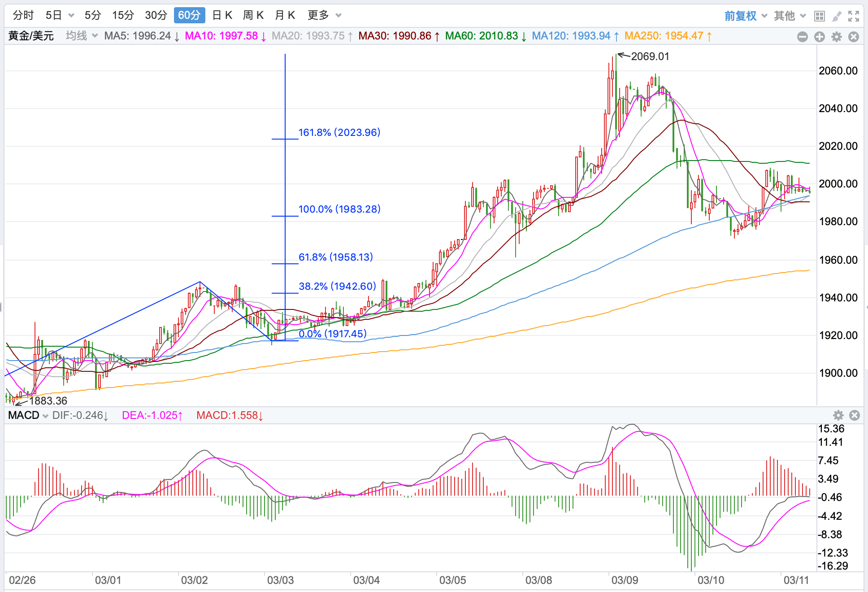Enter fullscreen chart mode
The width and height of the screenshot is (868, 592).
coord(854,16)
